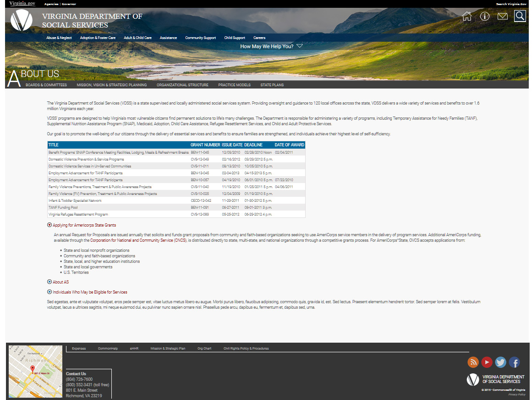Click the VDSS logo in header

[22, 20]
